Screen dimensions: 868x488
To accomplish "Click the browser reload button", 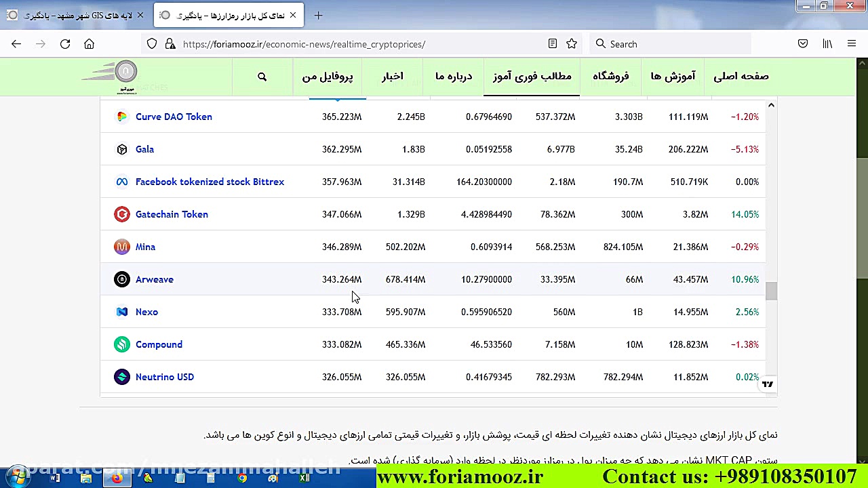I will pyautogui.click(x=65, y=44).
